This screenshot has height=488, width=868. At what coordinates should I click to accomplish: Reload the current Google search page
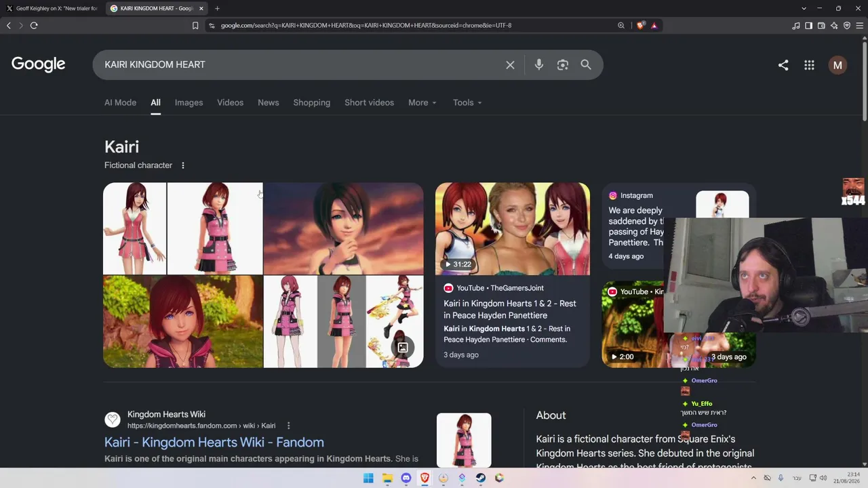coord(34,26)
